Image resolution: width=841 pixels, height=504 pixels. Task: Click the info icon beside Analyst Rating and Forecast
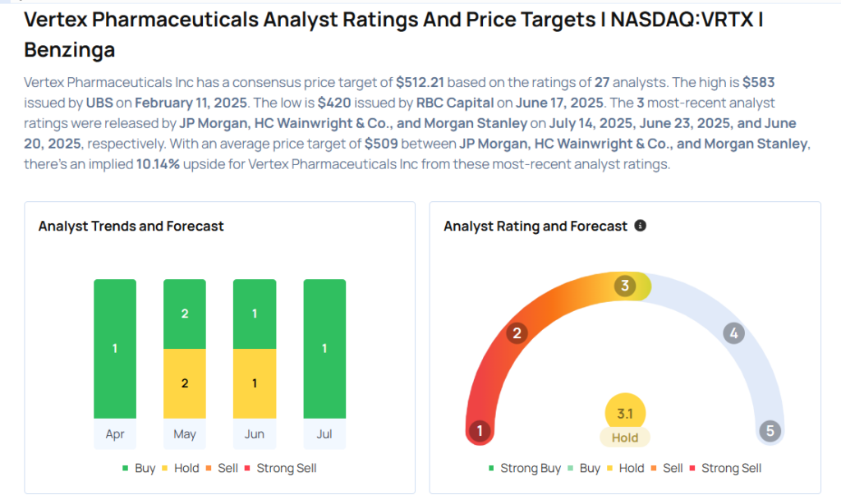pyautogui.click(x=641, y=226)
